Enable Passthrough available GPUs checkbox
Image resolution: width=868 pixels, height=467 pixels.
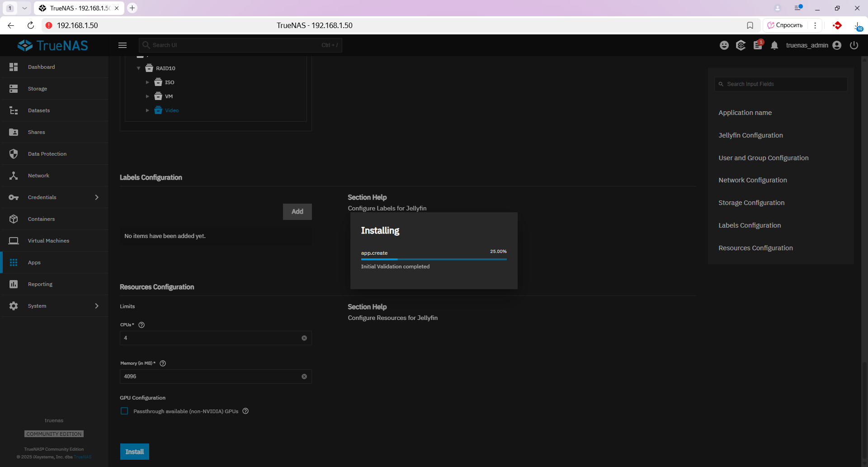(124, 411)
